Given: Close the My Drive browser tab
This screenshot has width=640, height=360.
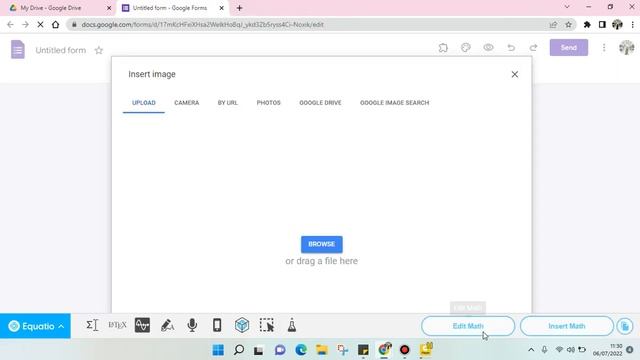Looking at the screenshot, I should tap(109, 8).
